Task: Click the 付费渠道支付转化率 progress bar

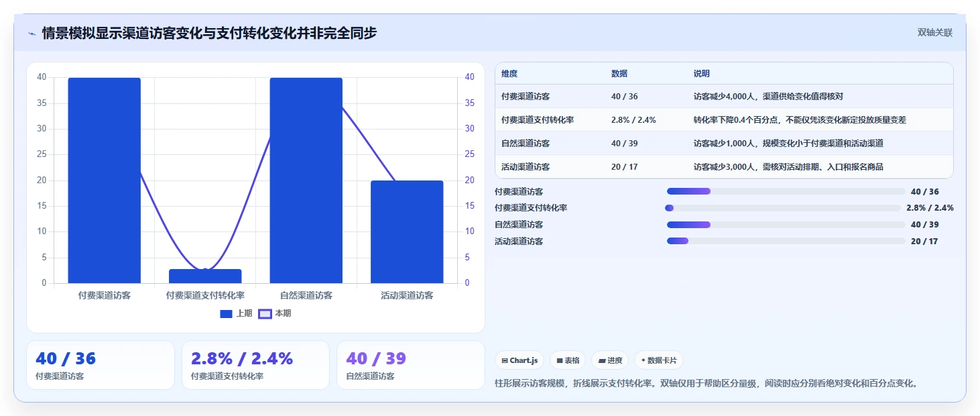Action: coord(783,208)
